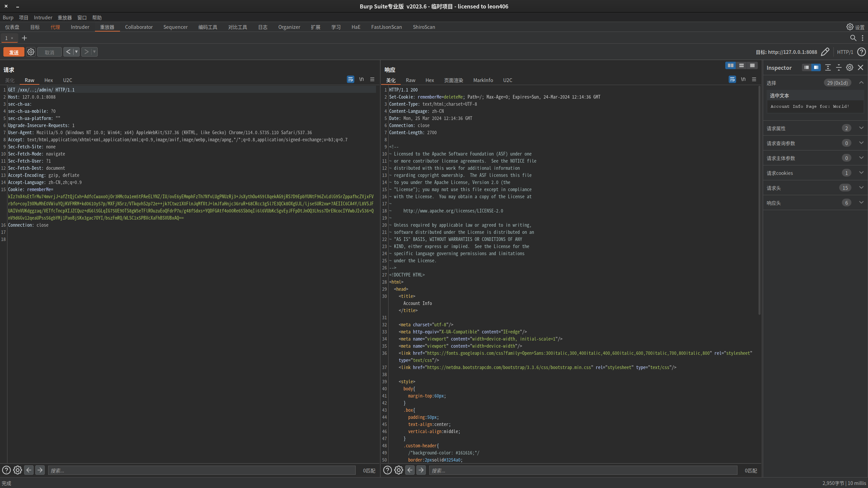Close Repeater tab 1

(12, 38)
